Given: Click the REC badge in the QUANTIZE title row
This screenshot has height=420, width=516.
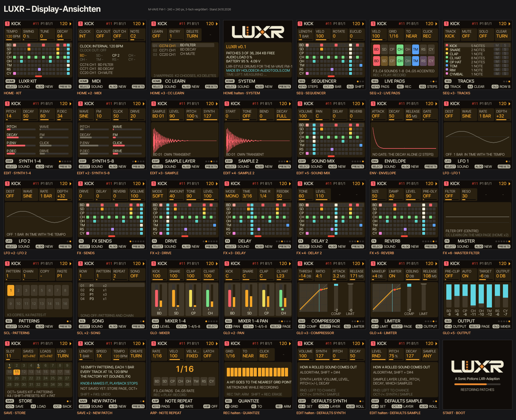Looking at the screenshot, I should pos(229,401).
